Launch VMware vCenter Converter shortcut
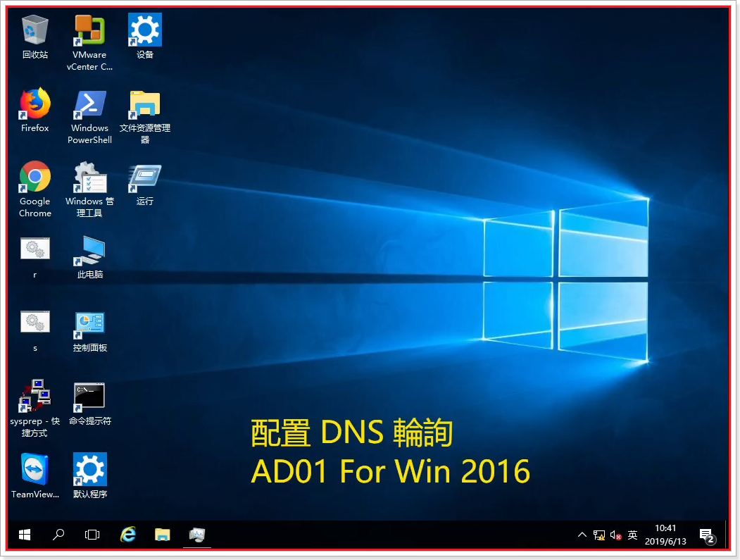740x560 pixels. (x=89, y=42)
